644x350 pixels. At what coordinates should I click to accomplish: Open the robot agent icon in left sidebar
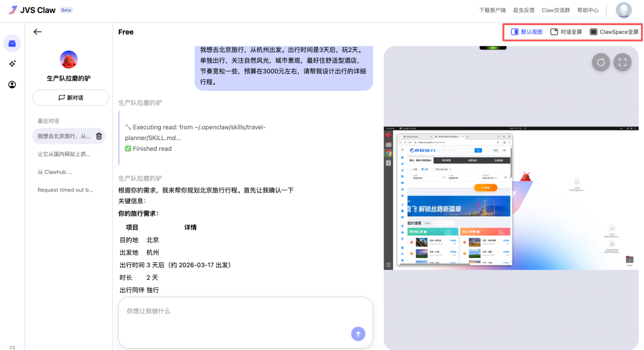12,43
